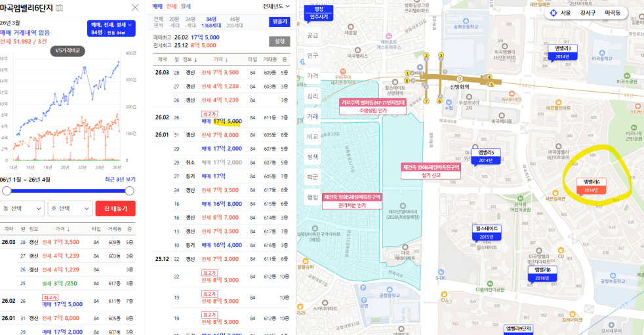The width and height of the screenshot is (644, 335).
Task: Switch to the 전세 tab
Action: coord(171,6)
